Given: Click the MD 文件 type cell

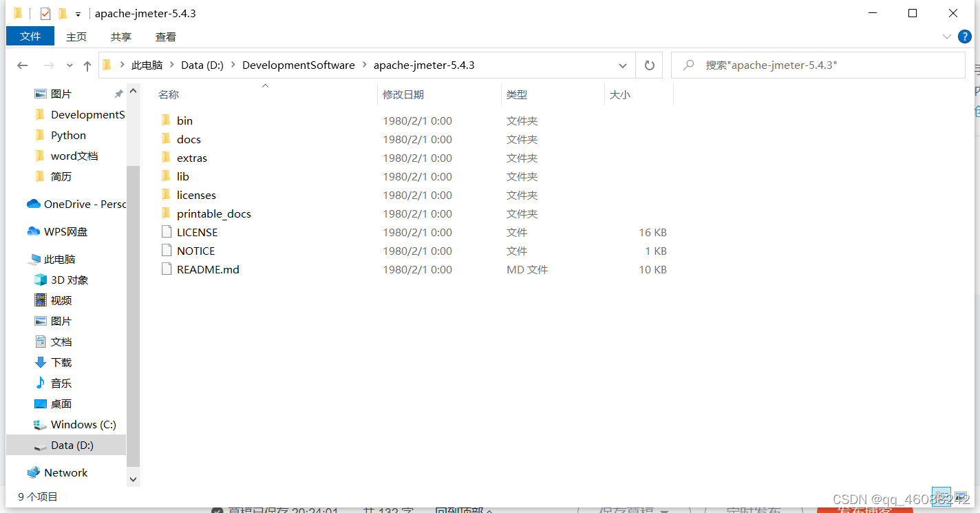Looking at the screenshot, I should point(527,269).
